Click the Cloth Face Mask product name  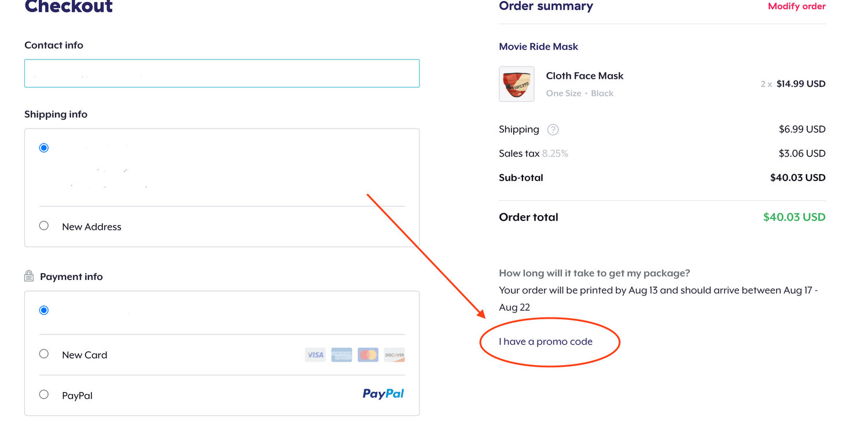[584, 76]
